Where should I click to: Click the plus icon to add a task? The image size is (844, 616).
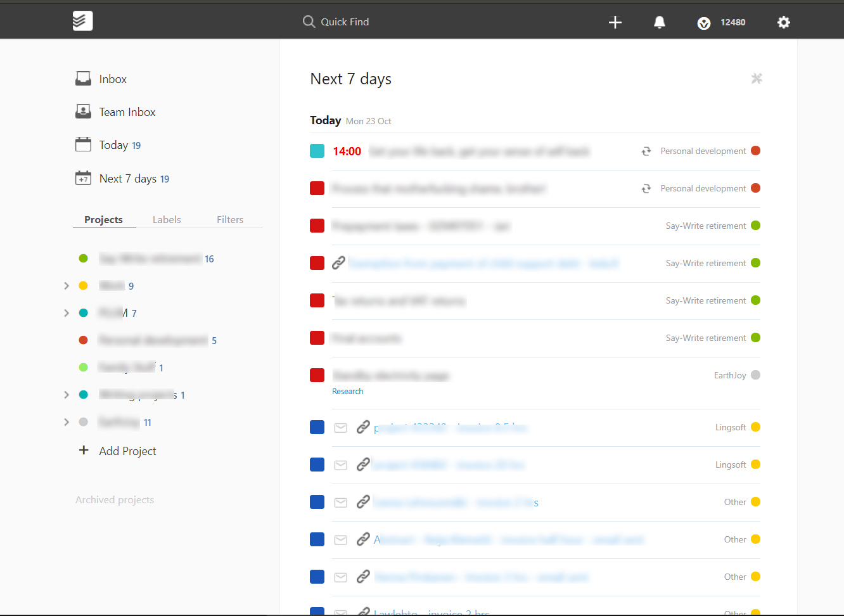615,22
